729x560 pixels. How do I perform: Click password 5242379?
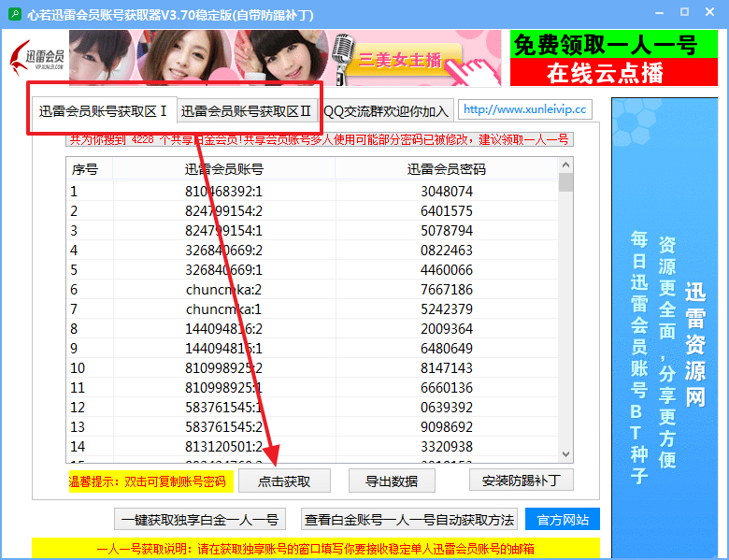[x=447, y=309]
